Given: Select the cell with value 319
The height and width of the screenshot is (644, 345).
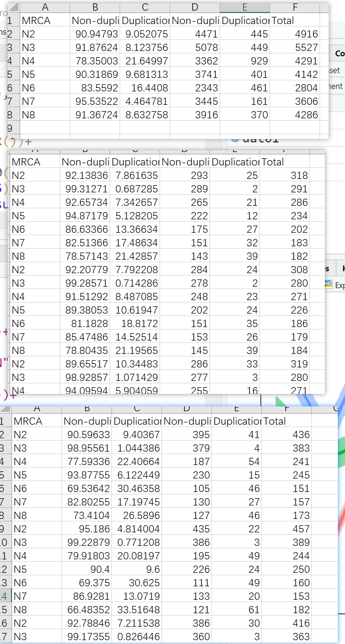Looking at the screenshot, I should coord(285,364).
